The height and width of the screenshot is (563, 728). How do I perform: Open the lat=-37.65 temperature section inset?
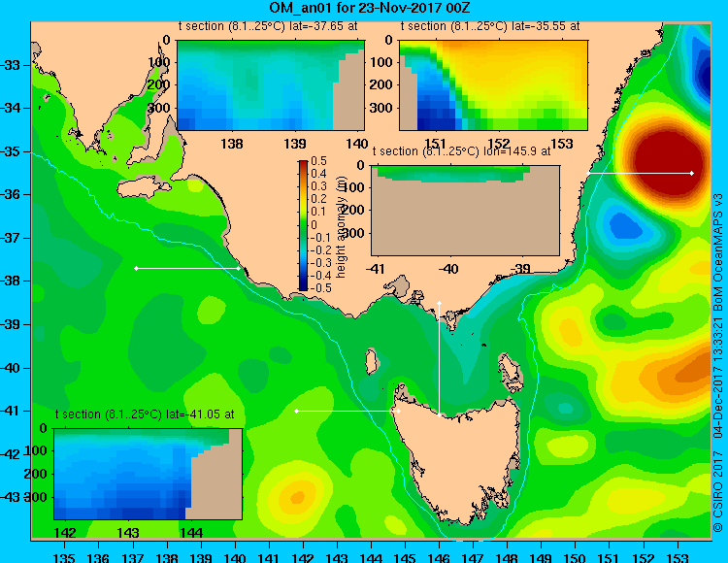coord(271,85)
